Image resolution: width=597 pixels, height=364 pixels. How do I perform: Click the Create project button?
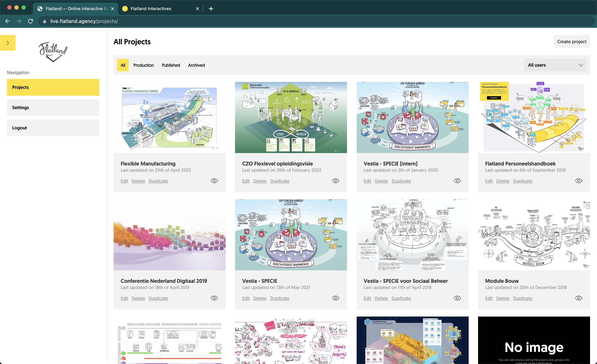point(572,41)
